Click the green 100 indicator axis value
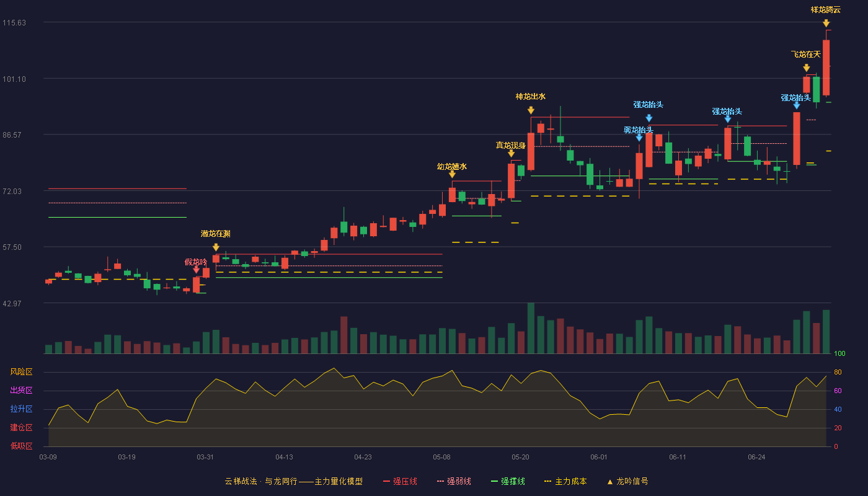 (839, 354)
